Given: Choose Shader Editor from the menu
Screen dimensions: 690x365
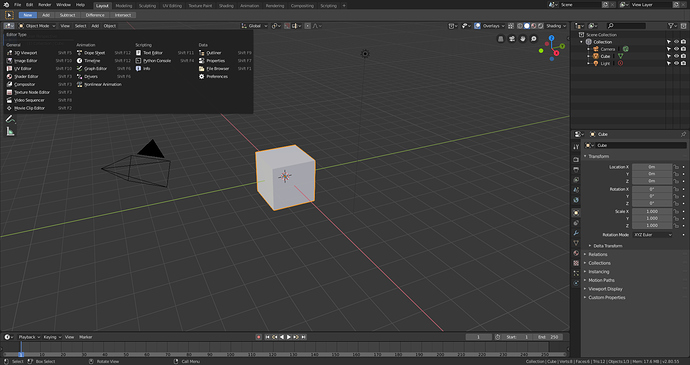Looking at the screenshot, I should pyautogui.click(x=39, y=77).
